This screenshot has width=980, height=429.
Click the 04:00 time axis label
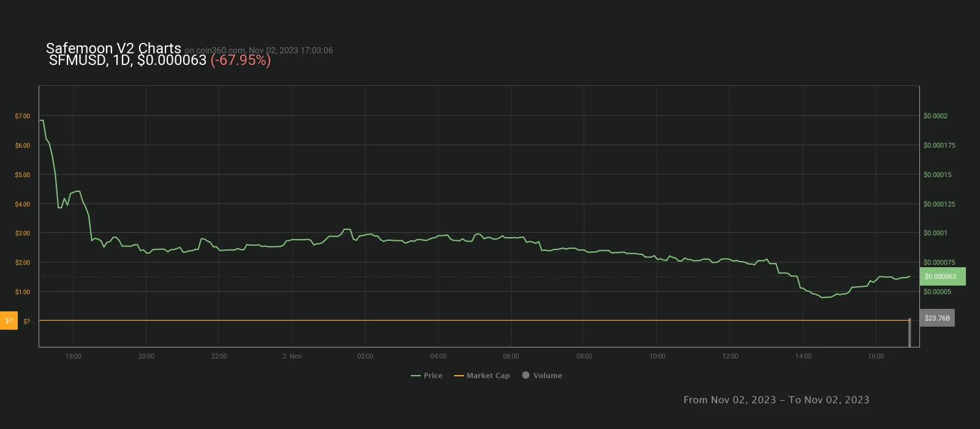[438, 356]
